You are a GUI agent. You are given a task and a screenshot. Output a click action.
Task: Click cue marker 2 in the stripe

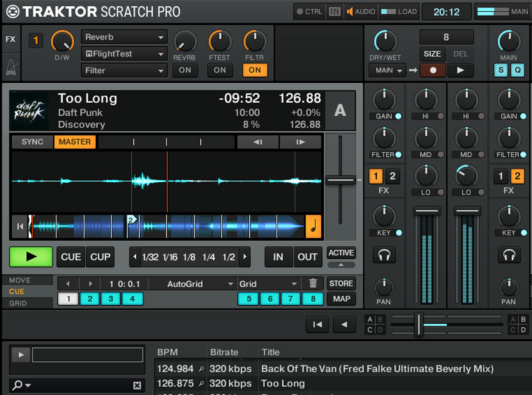[x=131, y=220]
